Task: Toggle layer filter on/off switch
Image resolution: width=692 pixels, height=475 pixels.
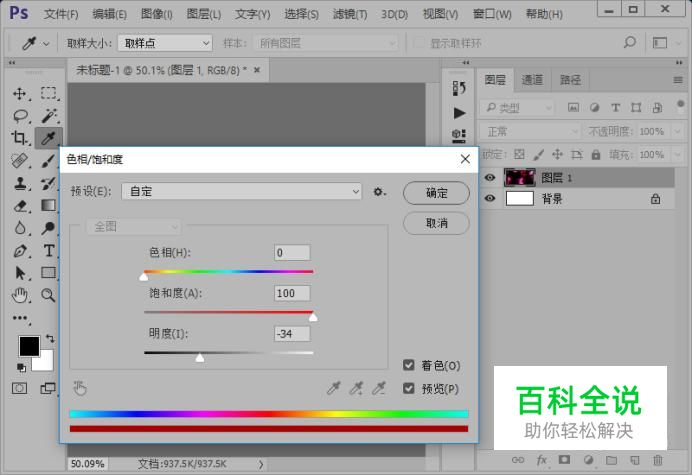Action: click(680, 106)
